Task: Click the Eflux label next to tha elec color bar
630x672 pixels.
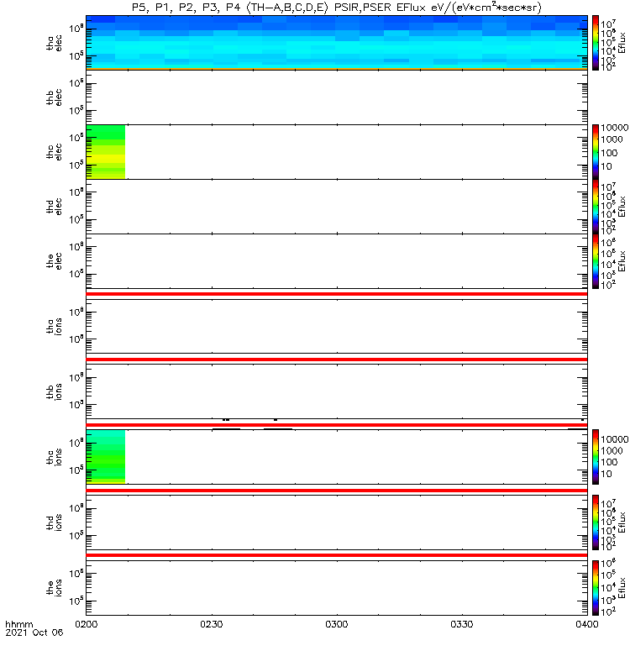Action: click(622, 43)
